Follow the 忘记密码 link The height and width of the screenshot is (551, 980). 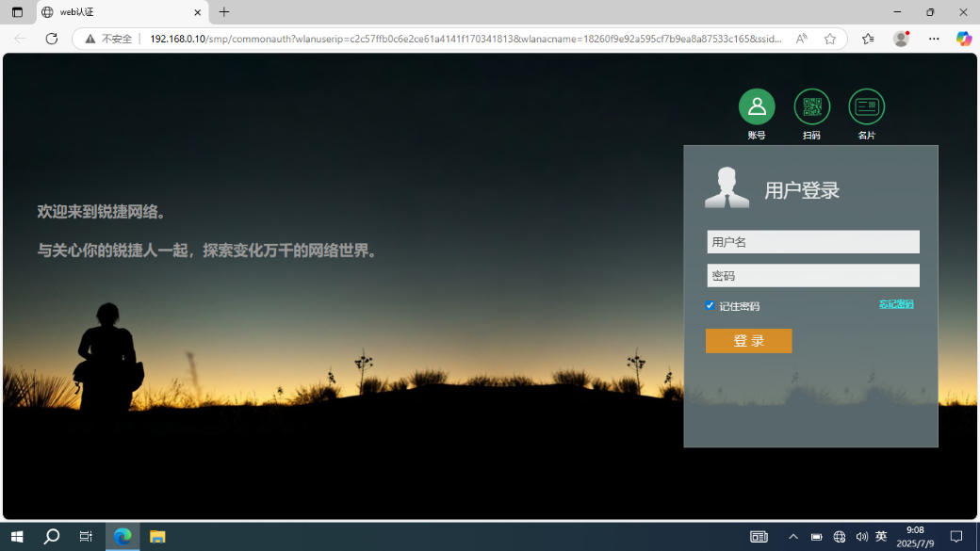(896, 304)
